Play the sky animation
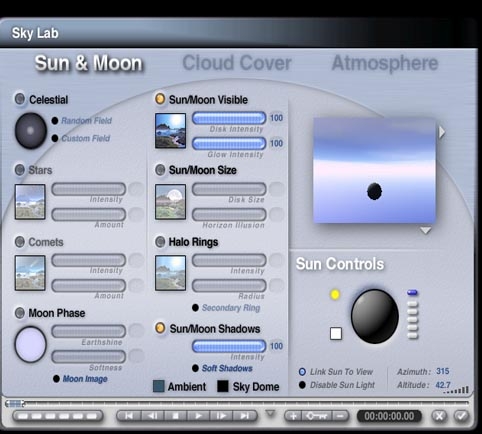Viewport: 482px width, 434px height. click(x=198, y=416)
